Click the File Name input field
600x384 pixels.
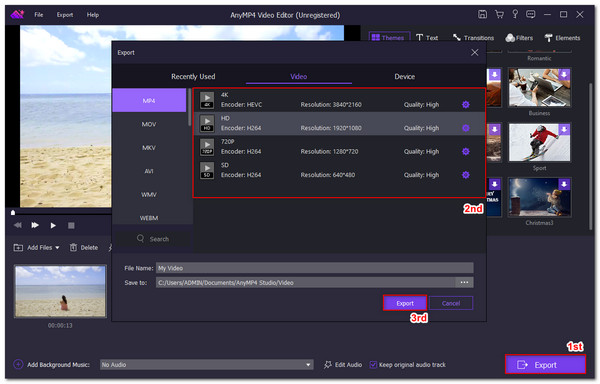pyautogui.click(x=315, y=268)
